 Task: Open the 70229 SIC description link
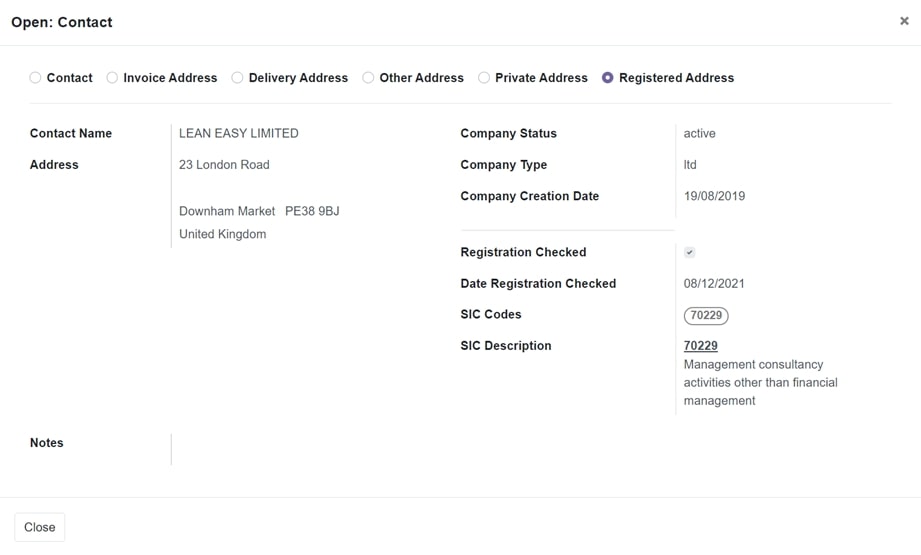701,346
